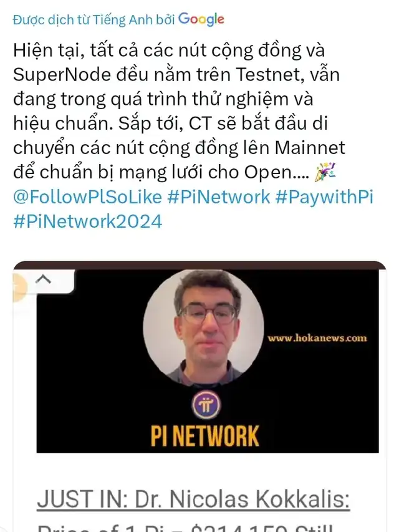Click the Google logo in translation notice
Image resolution: width=399 pixels, height=532 pixels.
(201, 19)
